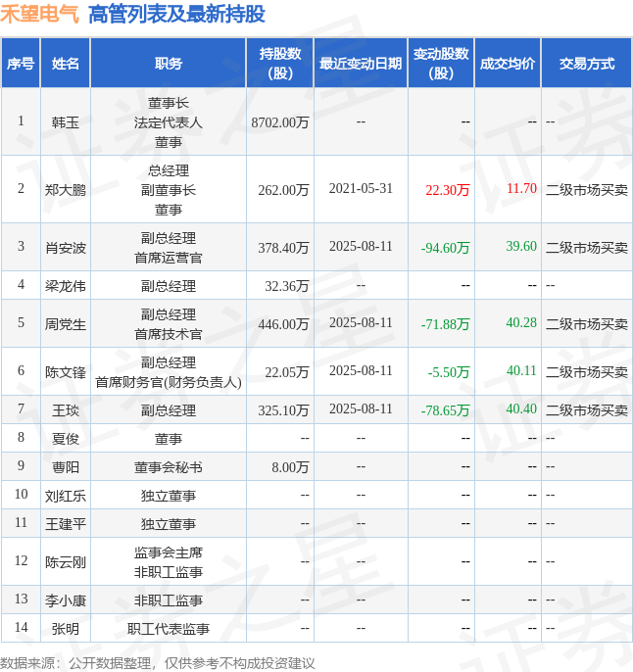Image resolution: width=633 pixels, height=672 pixels.
Task: Click the holding value 32.36万
Action: (x=287, y=286)
